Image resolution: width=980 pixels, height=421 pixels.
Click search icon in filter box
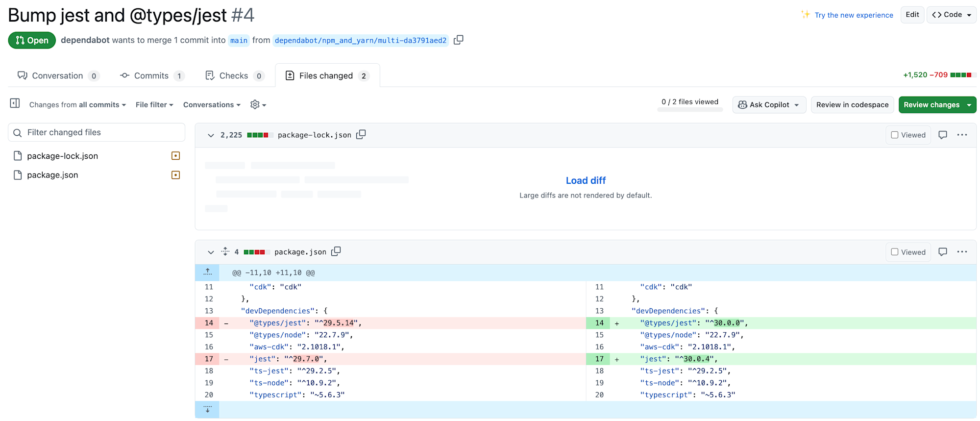pyautogui.click(x=18, y=133)
